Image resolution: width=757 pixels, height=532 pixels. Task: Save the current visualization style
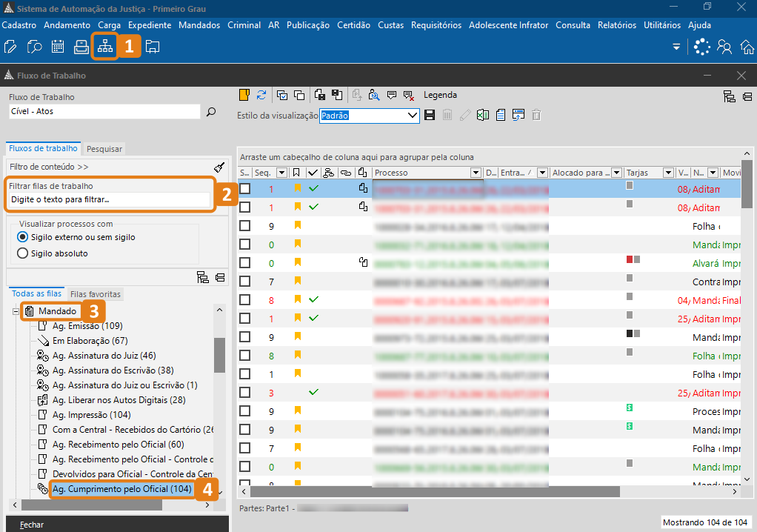[x=429, y=115]
